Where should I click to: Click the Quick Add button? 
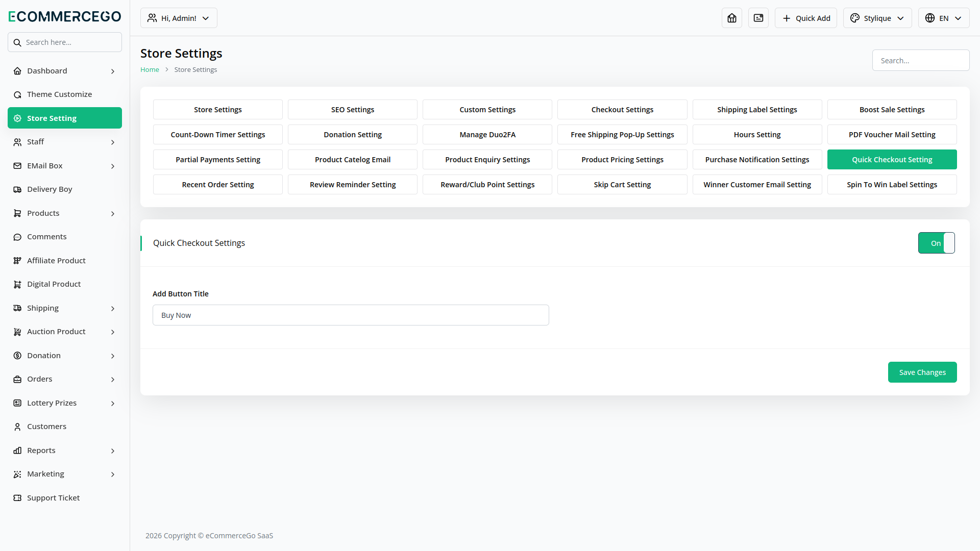pyautogui.click(x=806, y=18)
